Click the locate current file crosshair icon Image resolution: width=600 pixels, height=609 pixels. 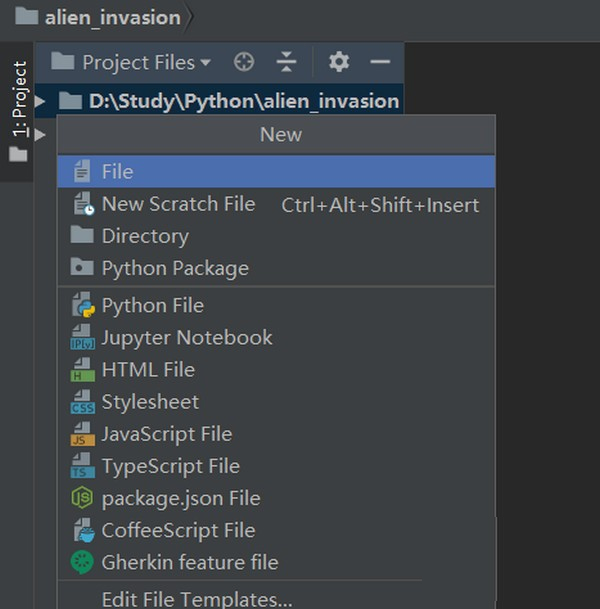pos(244,62)
